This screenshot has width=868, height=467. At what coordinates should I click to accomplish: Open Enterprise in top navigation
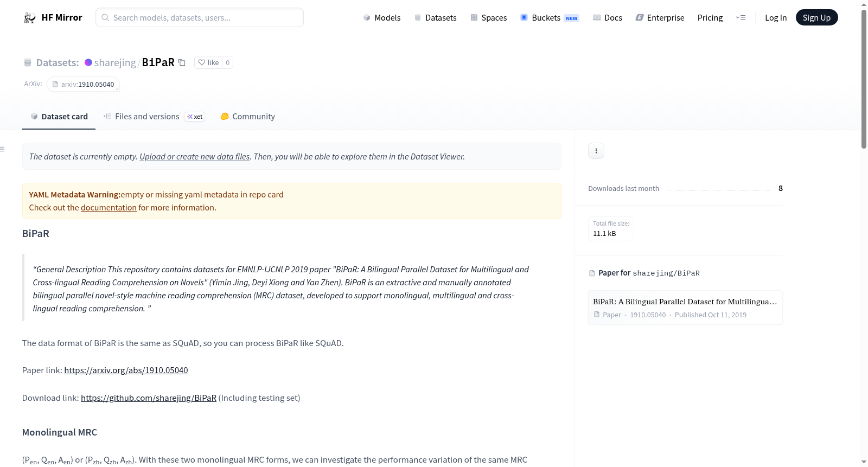(660, 18)
